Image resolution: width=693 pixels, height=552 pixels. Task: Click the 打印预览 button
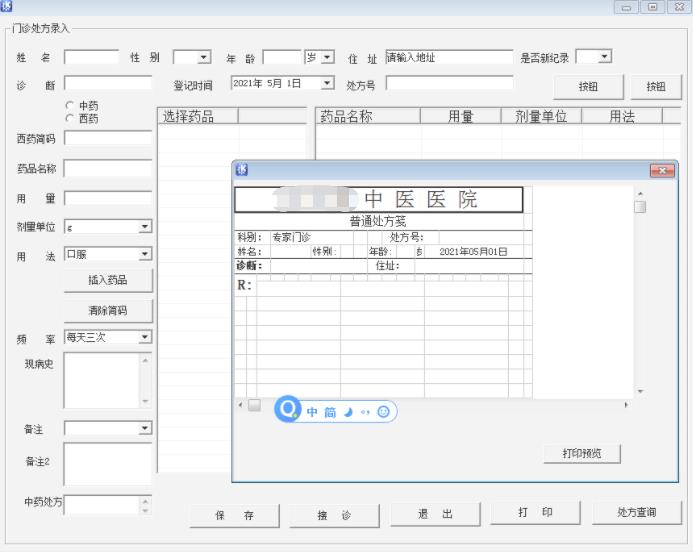click(x=582, y=454)
